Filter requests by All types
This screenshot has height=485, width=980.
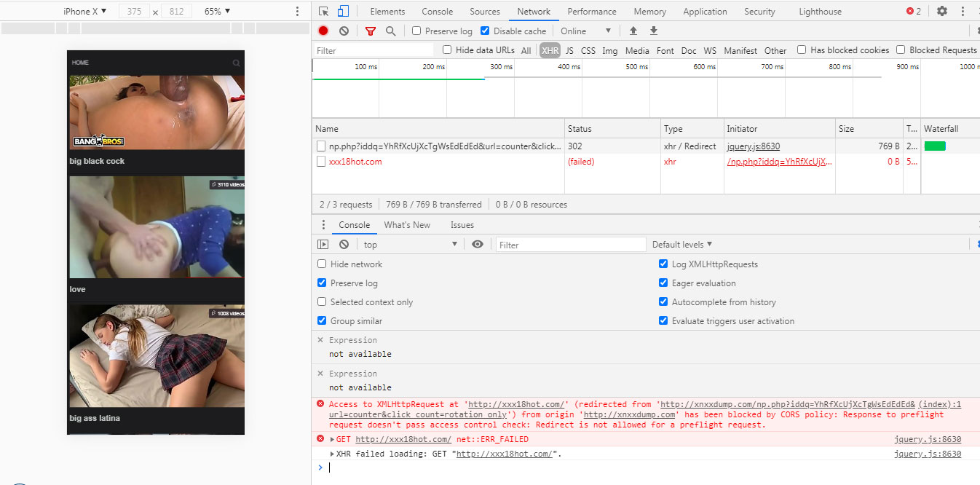point(526,50)
